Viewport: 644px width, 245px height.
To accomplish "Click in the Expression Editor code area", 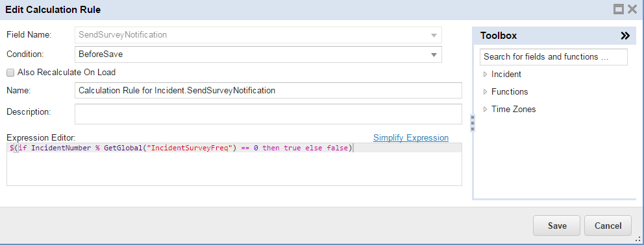I will (234, 164).
